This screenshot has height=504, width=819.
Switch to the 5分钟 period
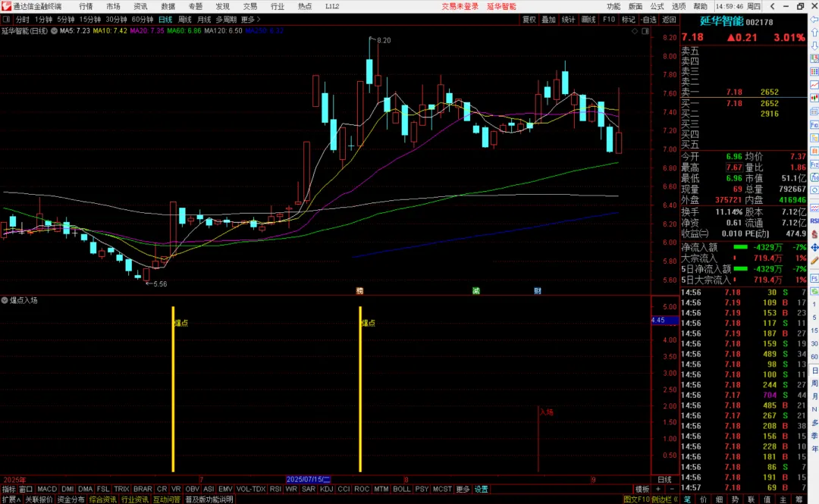[66, 20]
